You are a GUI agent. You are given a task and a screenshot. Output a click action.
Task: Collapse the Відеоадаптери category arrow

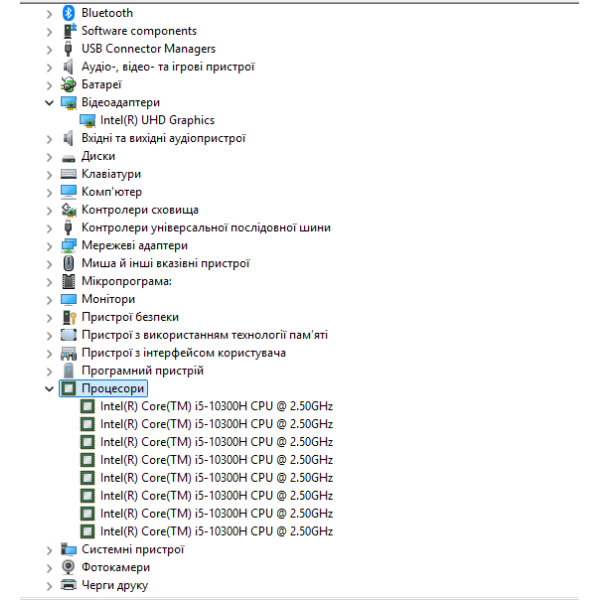pyautogui.click(x=49, y=103)
